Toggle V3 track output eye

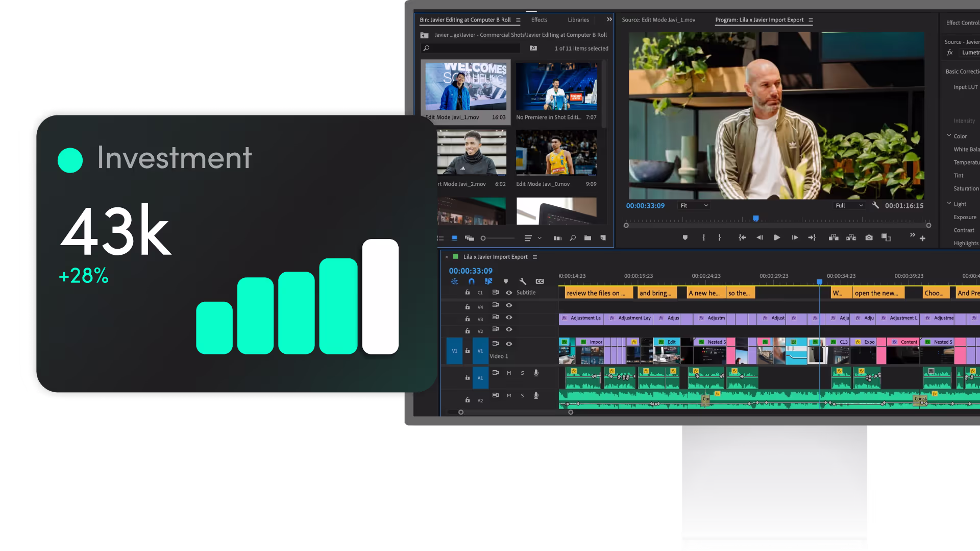[509, 317]
